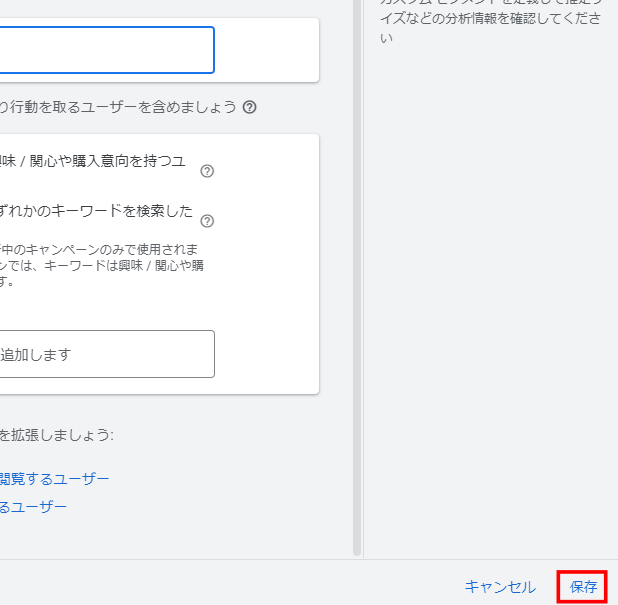Click blank card area right of 追加します box
Image resolution: width=618 pixels, height=605 pixels.
[266, 354]
